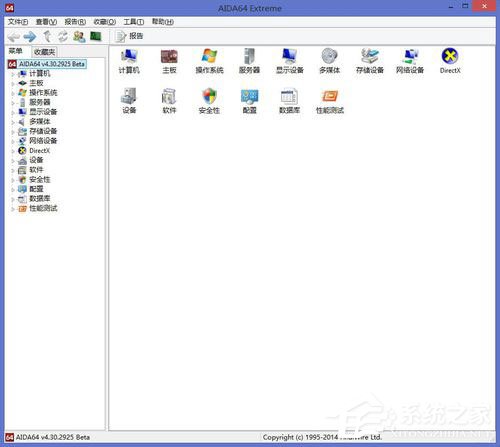Expand the 多媒体 tree node arrow
The height and width of the screenshot is (447, 500).
click(13, 122)
